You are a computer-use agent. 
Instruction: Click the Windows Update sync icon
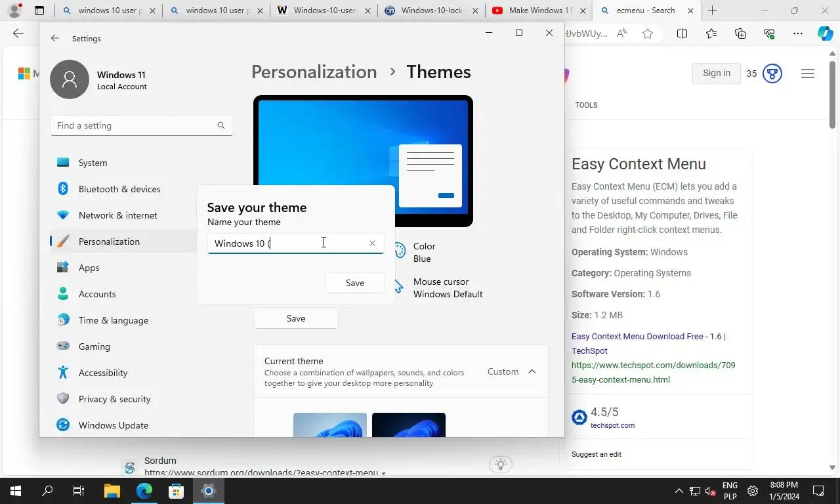63,425
